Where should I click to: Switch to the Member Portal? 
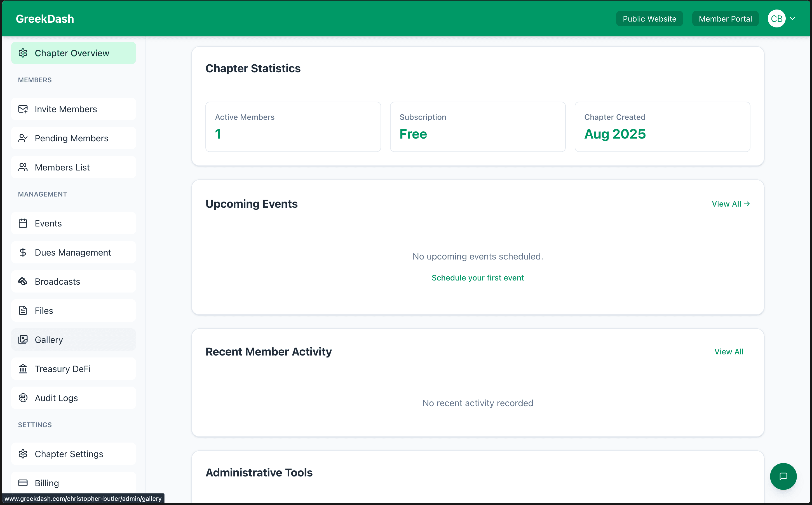(725, 18)
